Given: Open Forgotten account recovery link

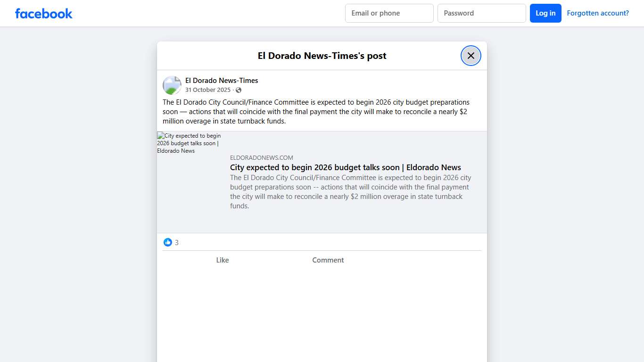Looking at the screenshot, I should point(597,13).
